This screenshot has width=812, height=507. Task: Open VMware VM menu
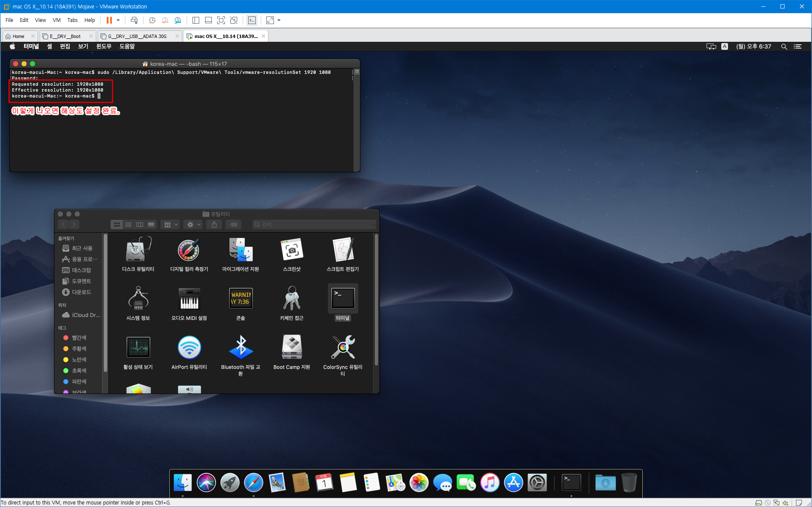pyautogui.click(x=57, y=20)
